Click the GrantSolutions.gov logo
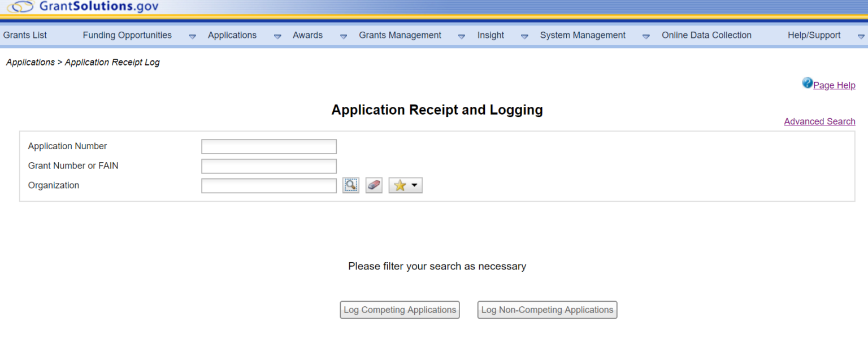 coord(84,7)
